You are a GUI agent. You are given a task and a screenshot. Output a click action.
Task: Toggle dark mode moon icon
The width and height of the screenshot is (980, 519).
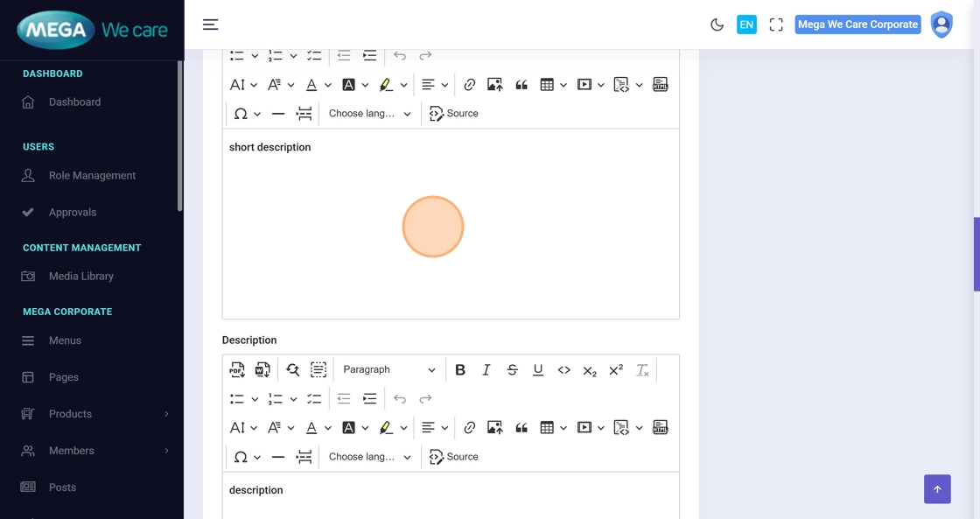pyautogui.click(x=717, y=25)
